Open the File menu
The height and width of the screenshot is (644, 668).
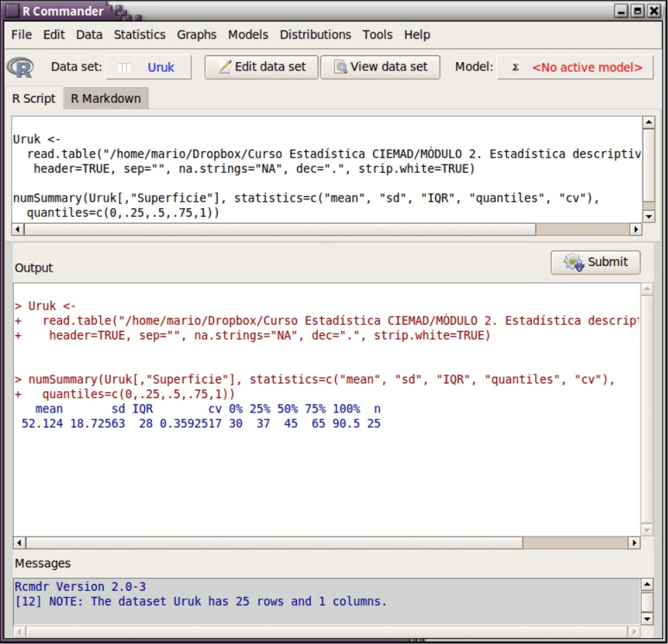[21, 35]
